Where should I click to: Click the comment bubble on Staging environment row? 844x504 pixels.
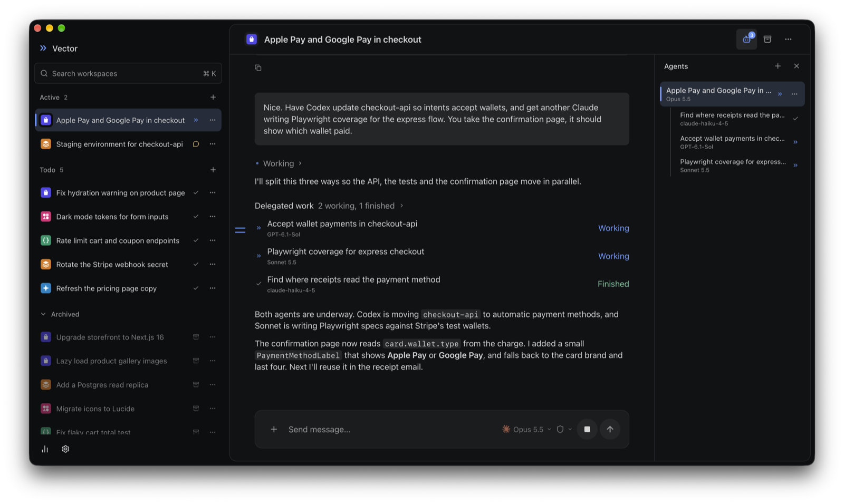coord(196,144)
